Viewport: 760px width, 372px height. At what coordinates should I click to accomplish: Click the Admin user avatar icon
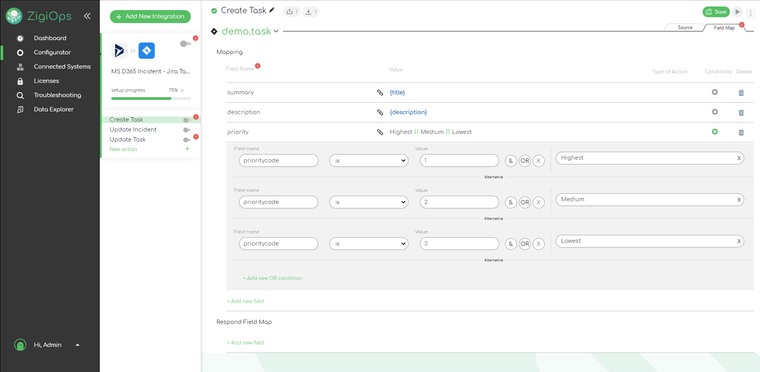click(x=19, y=345)
